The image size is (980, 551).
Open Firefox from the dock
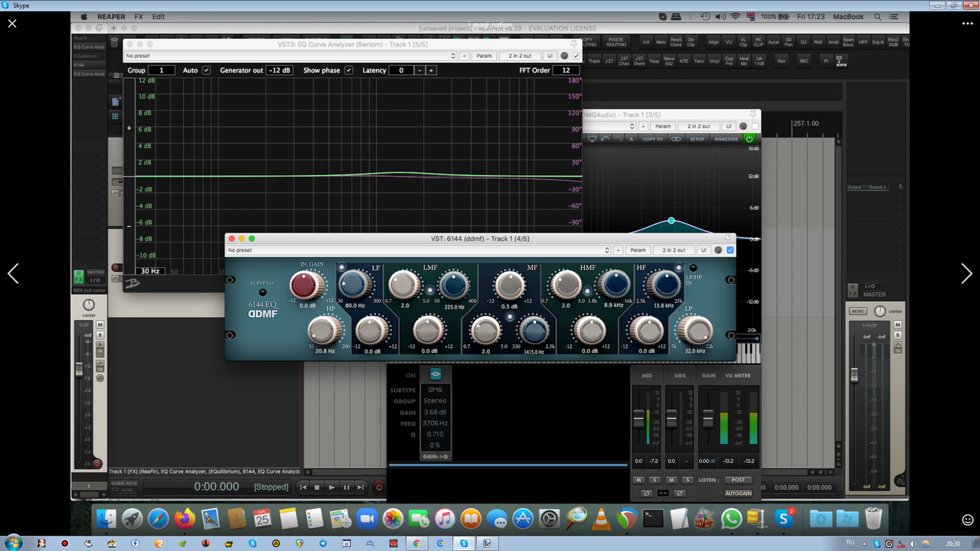(x=184, y=519)
